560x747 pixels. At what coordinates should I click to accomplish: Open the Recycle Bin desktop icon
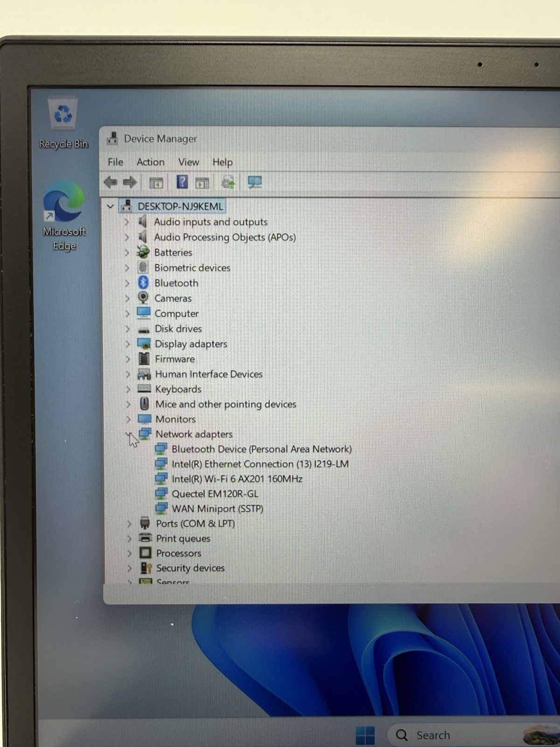[63, 123]
